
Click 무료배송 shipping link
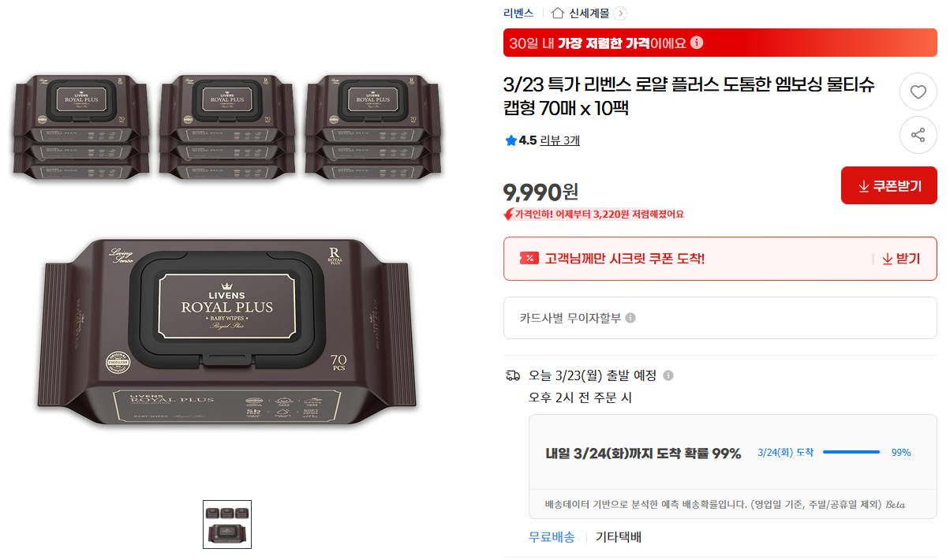[x=552, y=537]
